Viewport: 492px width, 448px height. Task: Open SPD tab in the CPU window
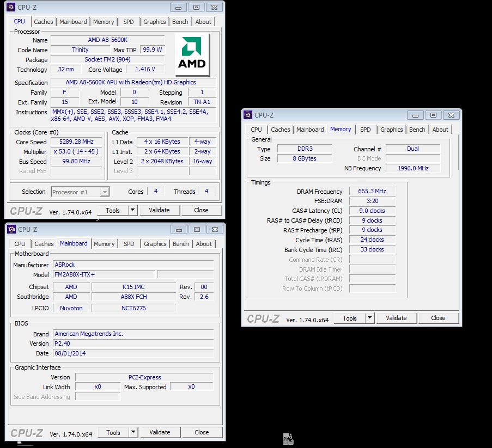click(x=129, y=22)
